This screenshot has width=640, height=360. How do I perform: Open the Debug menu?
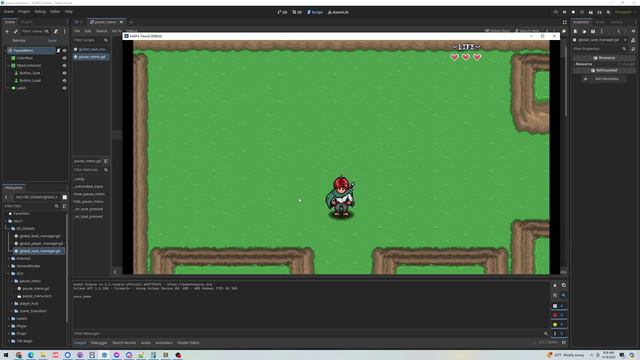coord(40,12)
